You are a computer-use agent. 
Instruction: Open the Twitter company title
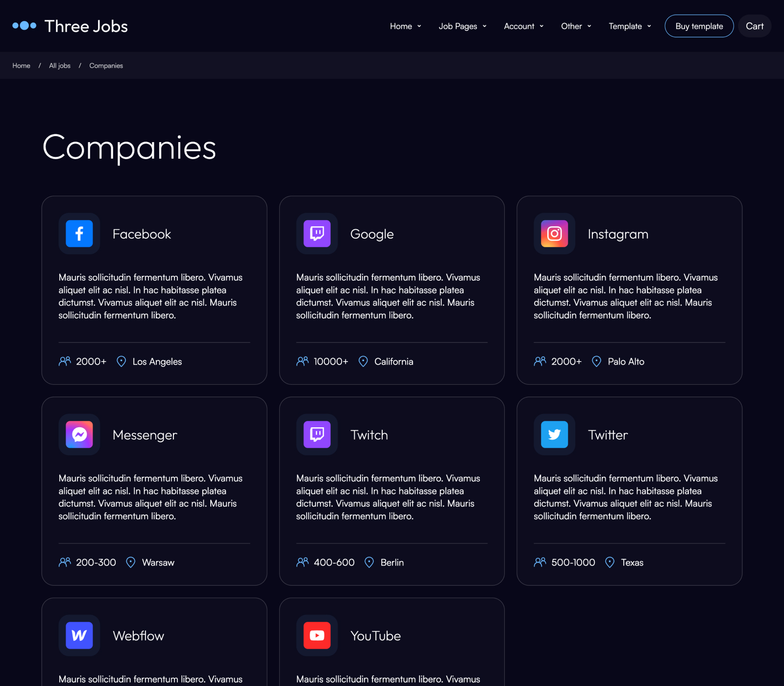tap(608, 435)
